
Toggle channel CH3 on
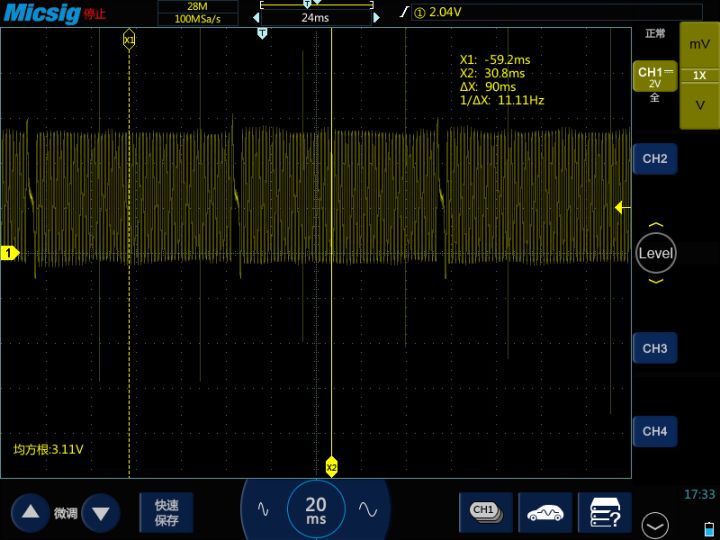pos(655,348)
